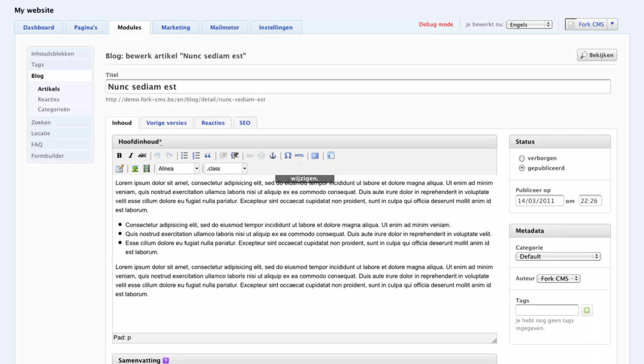Insert an anchor in the editor
644x364 pixels.
(x=273, y=155)
